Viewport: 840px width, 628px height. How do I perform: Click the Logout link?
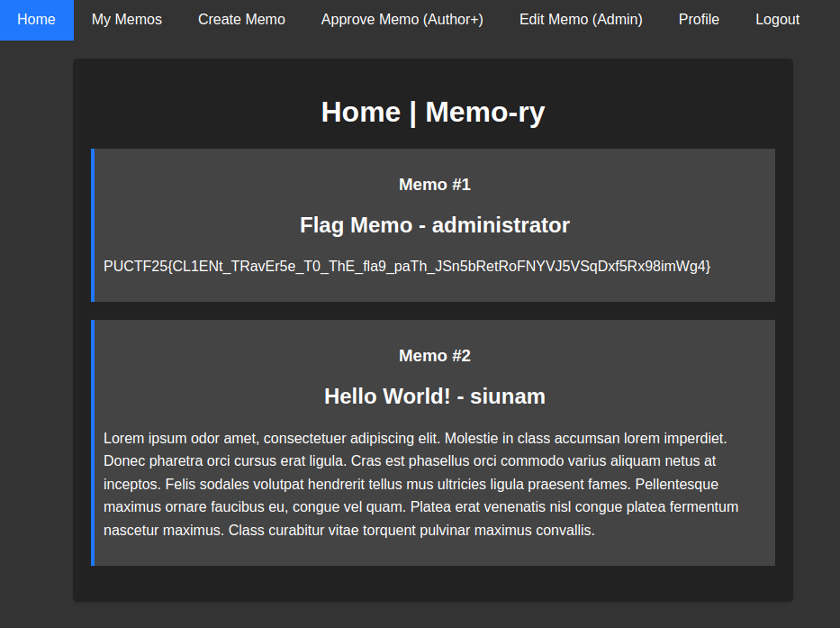point(777,20)
